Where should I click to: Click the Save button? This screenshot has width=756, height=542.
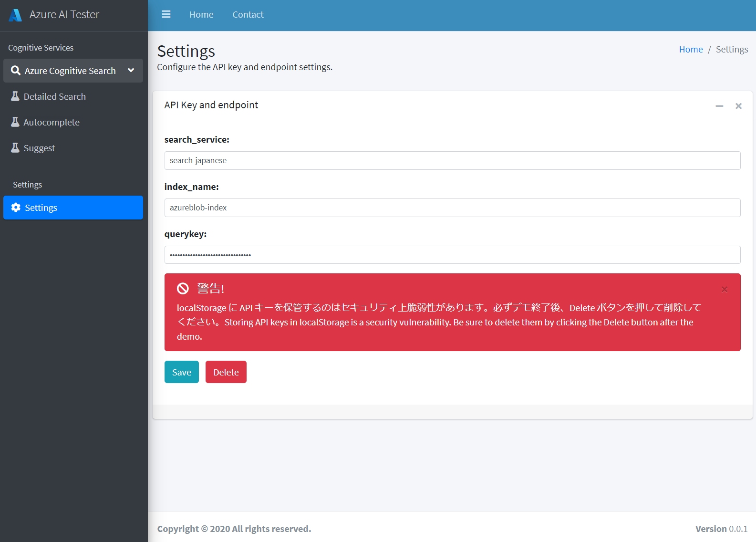coord(182,372)
